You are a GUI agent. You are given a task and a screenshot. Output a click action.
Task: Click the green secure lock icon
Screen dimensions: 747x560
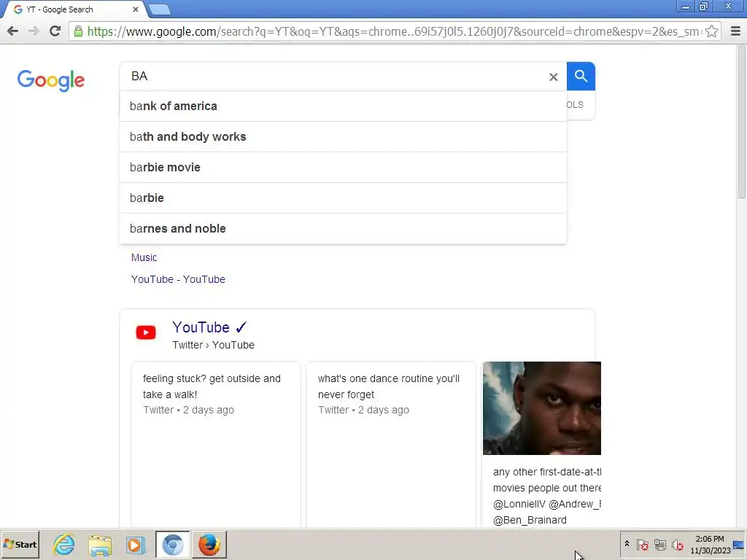coord(78,31)
